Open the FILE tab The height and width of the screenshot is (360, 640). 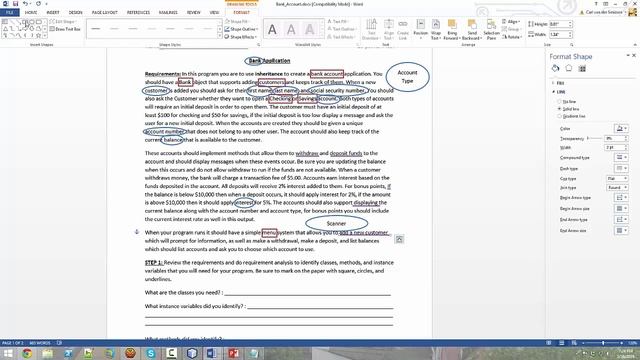pos(10,13)
